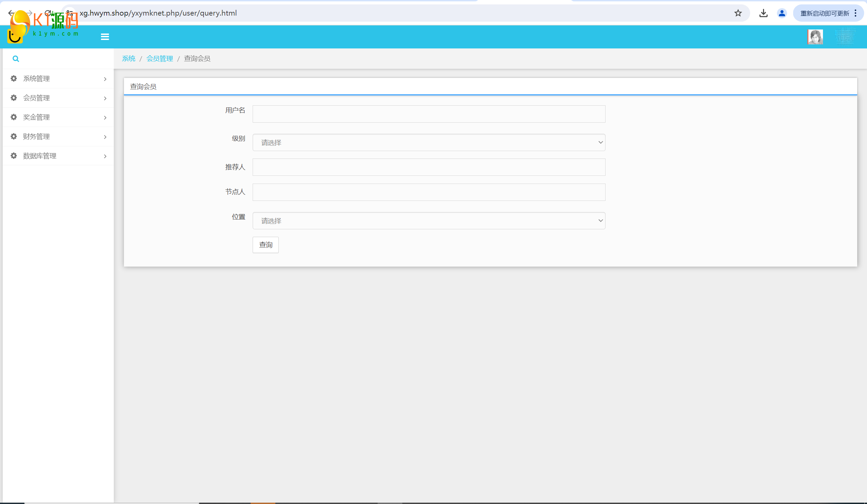Expand the 会员管理 chevron arrow
The image size is (867, 504).
click(105, 98)
